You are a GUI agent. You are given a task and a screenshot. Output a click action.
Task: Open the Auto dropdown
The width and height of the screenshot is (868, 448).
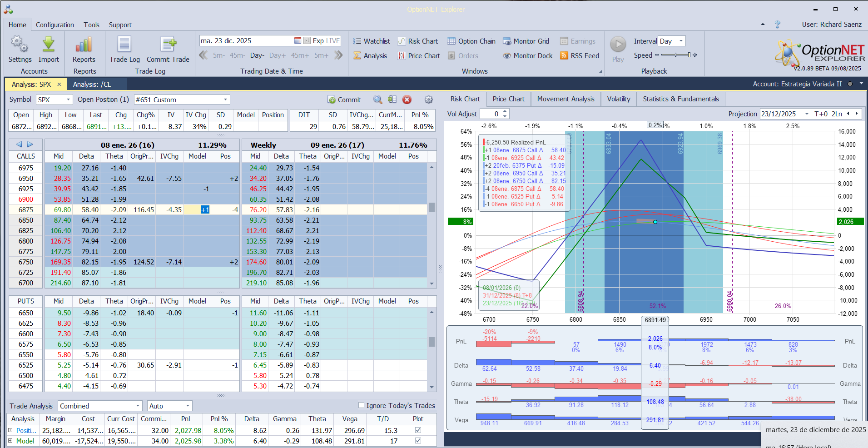(x=187, y=406)
